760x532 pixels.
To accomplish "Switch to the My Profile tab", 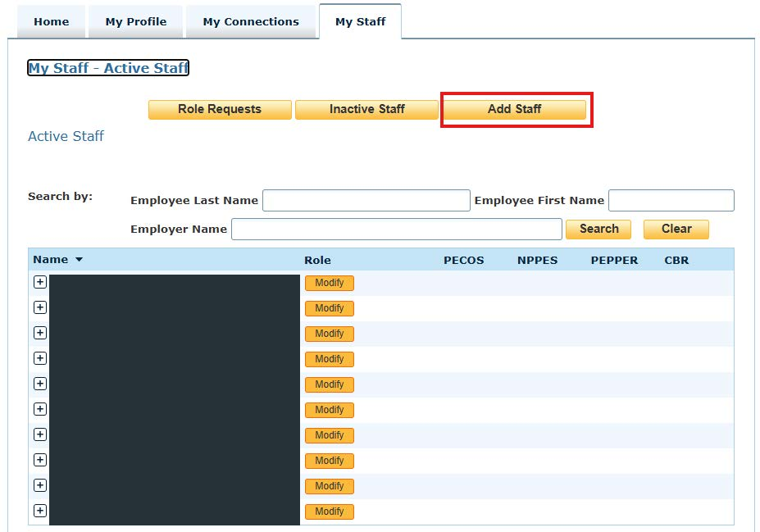I will pyautogui.click(x=136, y=22).
